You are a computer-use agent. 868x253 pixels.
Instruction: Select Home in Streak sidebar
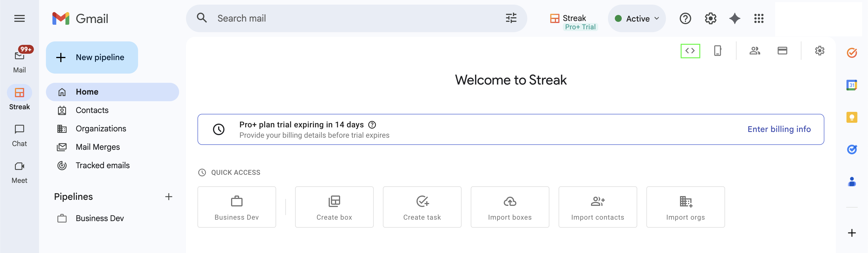click(x=112, y=92)
